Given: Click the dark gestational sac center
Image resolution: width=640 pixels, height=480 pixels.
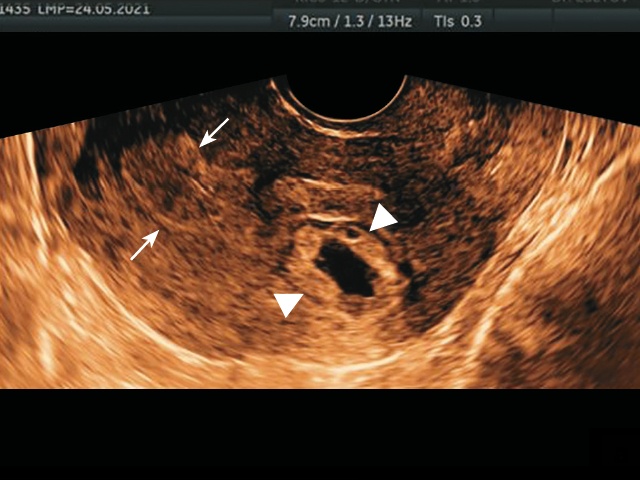Looking at the screenshot, I should (344, 270).
